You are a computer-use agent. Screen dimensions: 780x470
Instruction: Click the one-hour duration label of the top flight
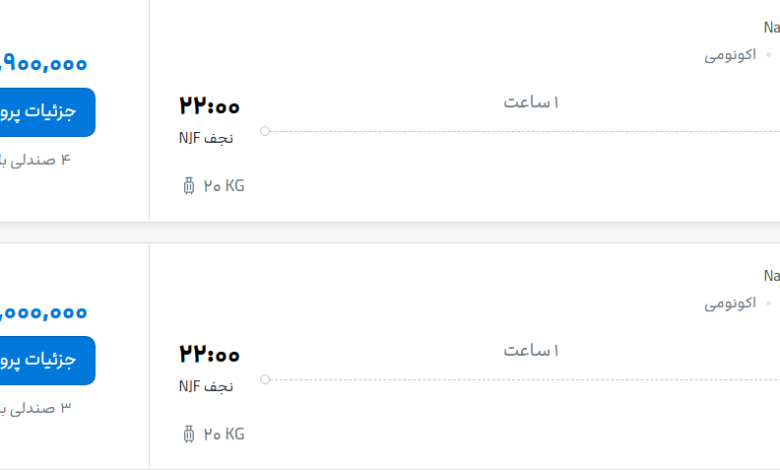[531, 102]
